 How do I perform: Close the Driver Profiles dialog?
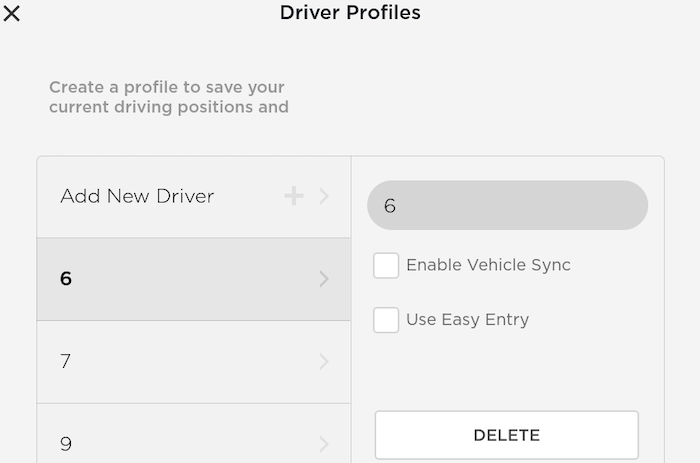pyautogui.click(x=13, y=14)
